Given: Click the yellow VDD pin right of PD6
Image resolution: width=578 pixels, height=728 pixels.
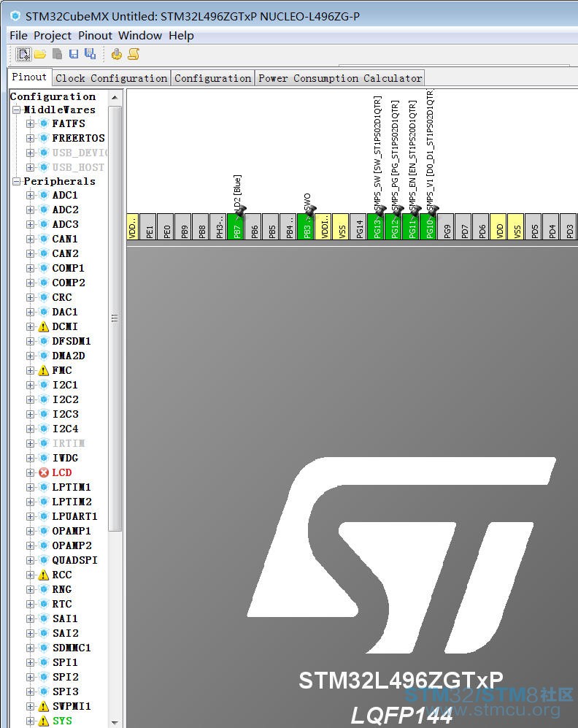Looking at the screenshot, I should click(498, 226).
